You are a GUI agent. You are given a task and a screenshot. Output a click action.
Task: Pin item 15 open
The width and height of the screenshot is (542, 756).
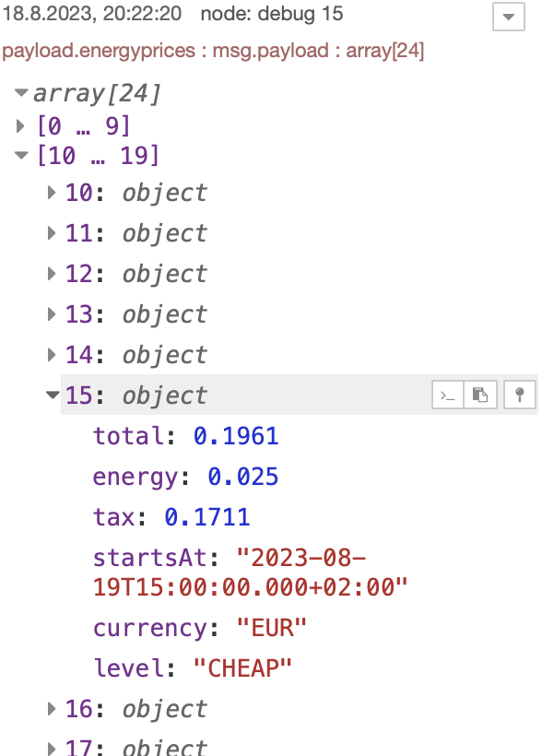(520, 395)
